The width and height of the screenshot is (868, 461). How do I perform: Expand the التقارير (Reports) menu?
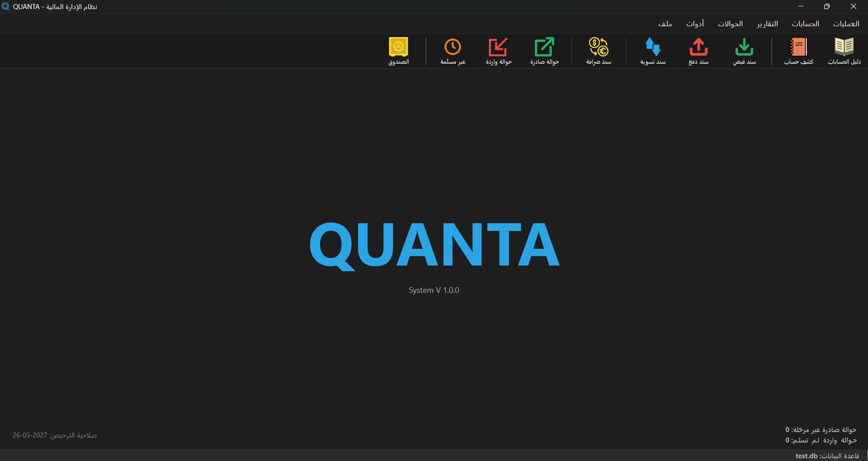[x=767, y=24]
